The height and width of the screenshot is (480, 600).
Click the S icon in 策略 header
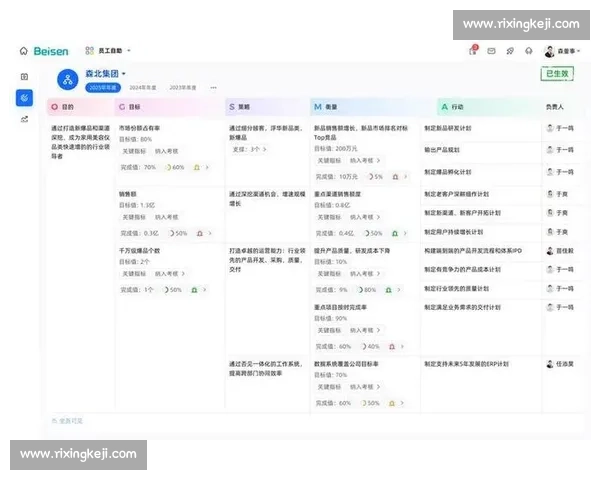(x=232, y=107)
